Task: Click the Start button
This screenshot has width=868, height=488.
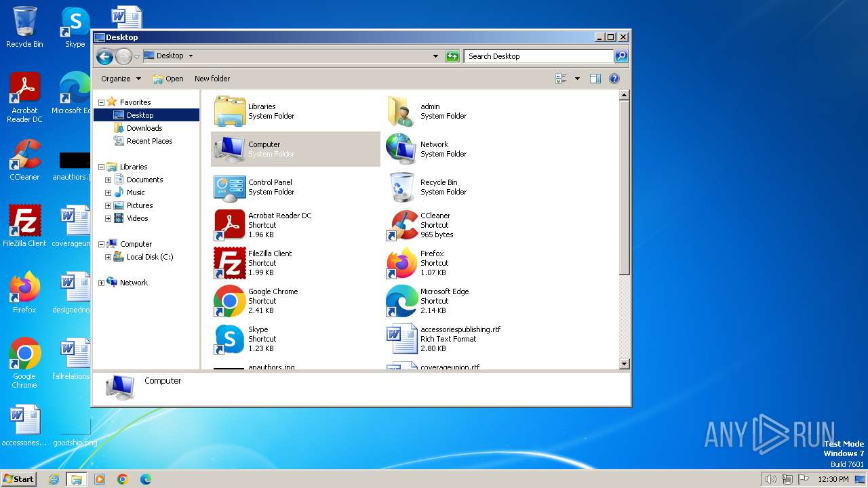Action: pyautogui.click(x=19, y=479)
